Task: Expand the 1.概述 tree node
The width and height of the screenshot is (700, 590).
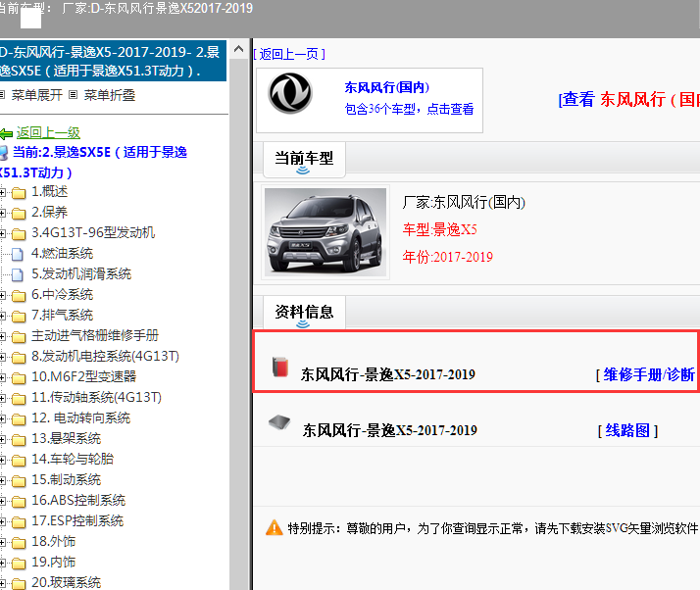Action: pos(2,193)
